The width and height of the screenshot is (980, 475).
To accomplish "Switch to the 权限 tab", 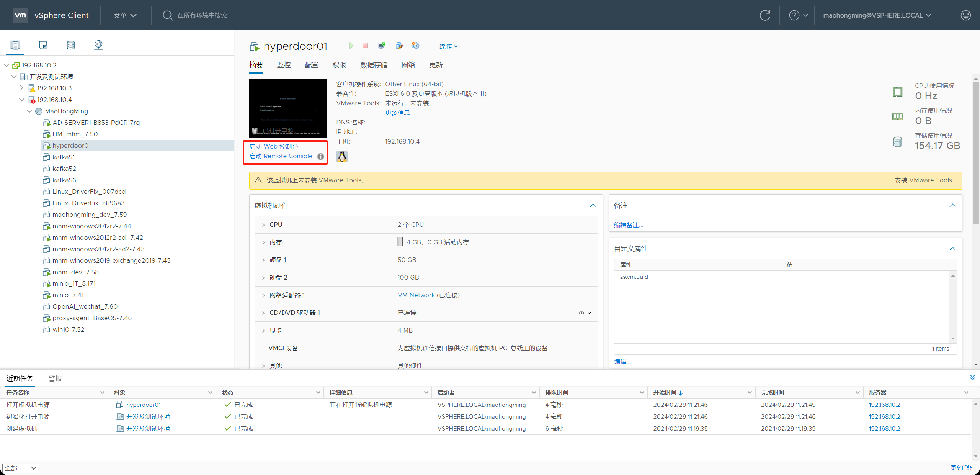I will coord(339,65).
